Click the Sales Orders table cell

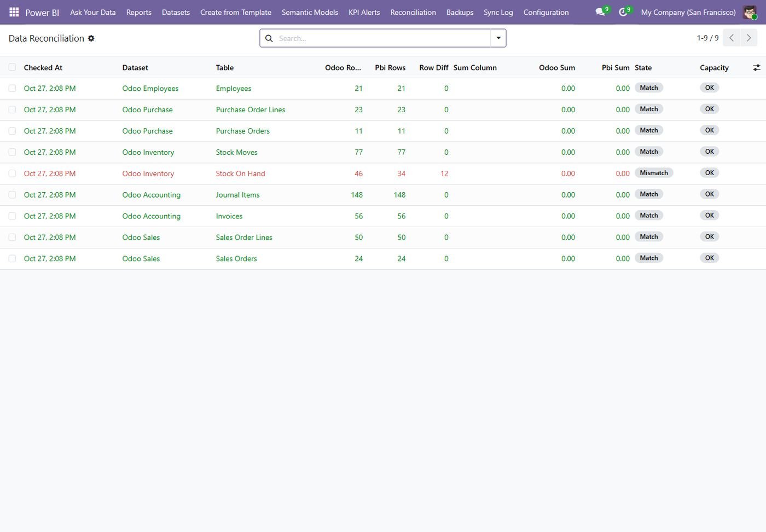pyautogui.click(x=236, y=259)
